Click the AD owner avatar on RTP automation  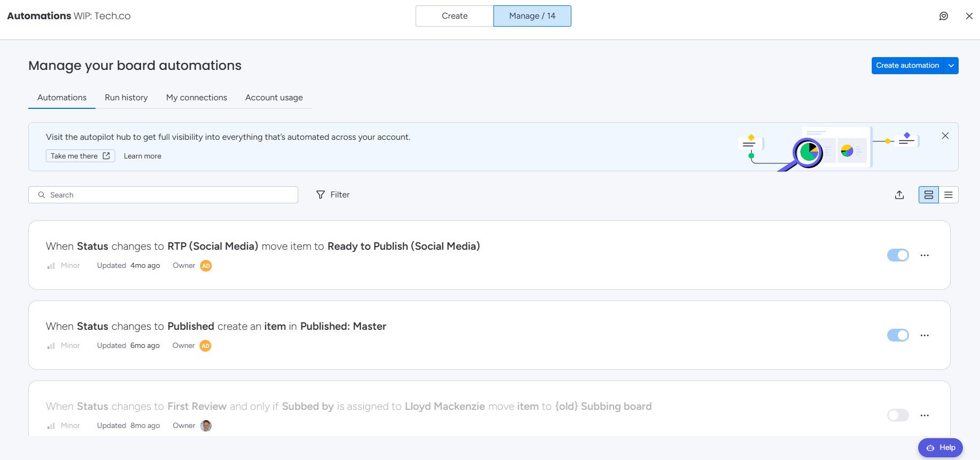[x=206, y=266]
